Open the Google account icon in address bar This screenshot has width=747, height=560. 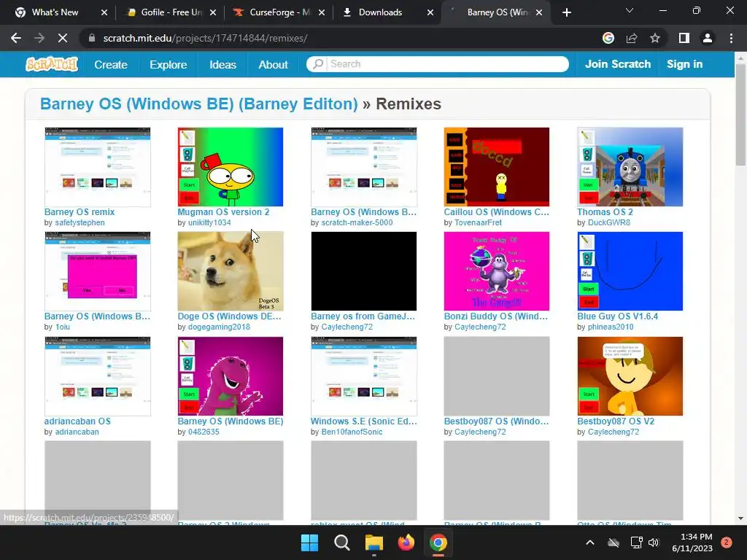(x=608, y=38)
